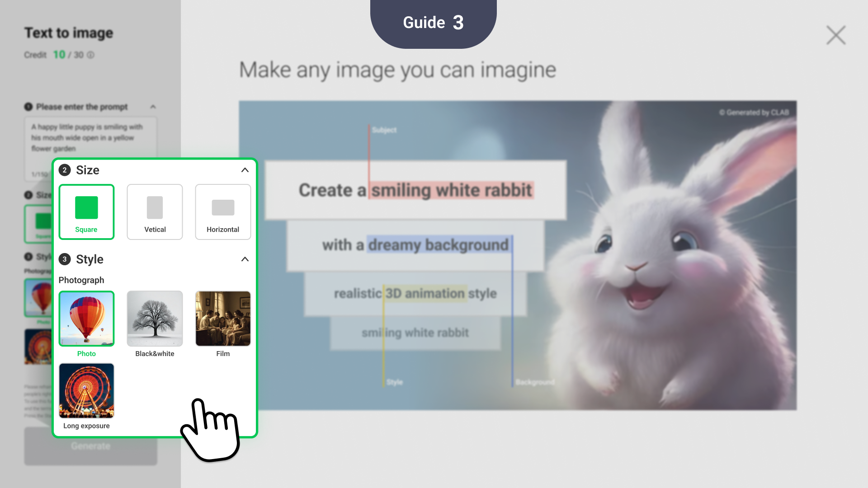Click the number 3 Style step badge
Viewport: 868px width, 488px height.
coord(65,259)
